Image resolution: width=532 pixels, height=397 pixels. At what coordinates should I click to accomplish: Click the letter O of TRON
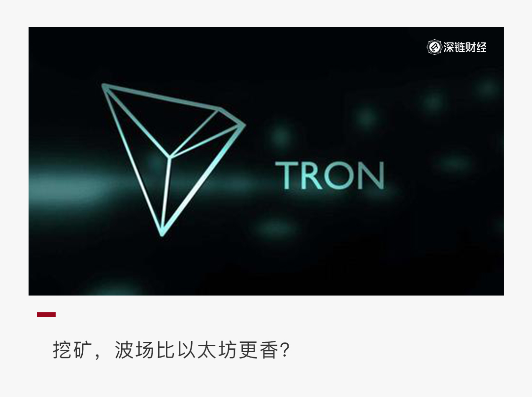tap(340, 175)
